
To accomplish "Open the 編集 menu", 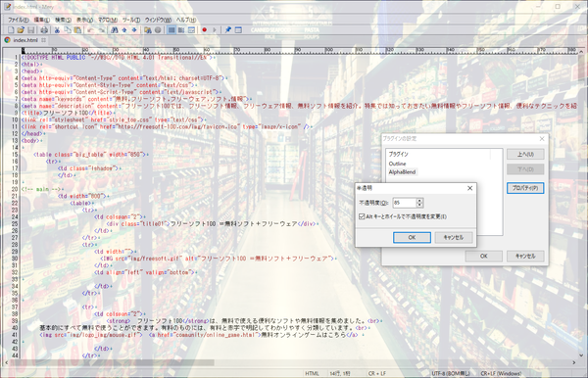I will [41, 20].
